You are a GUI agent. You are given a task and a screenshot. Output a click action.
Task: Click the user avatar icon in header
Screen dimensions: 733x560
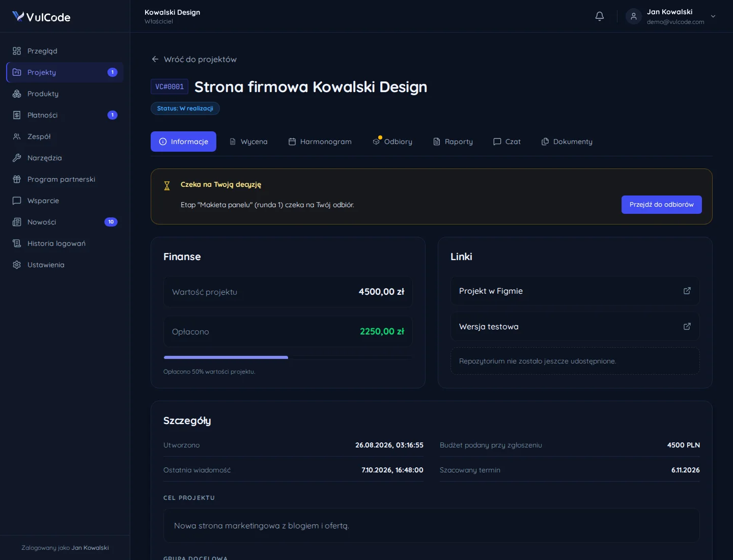click(x=634, y=16)
